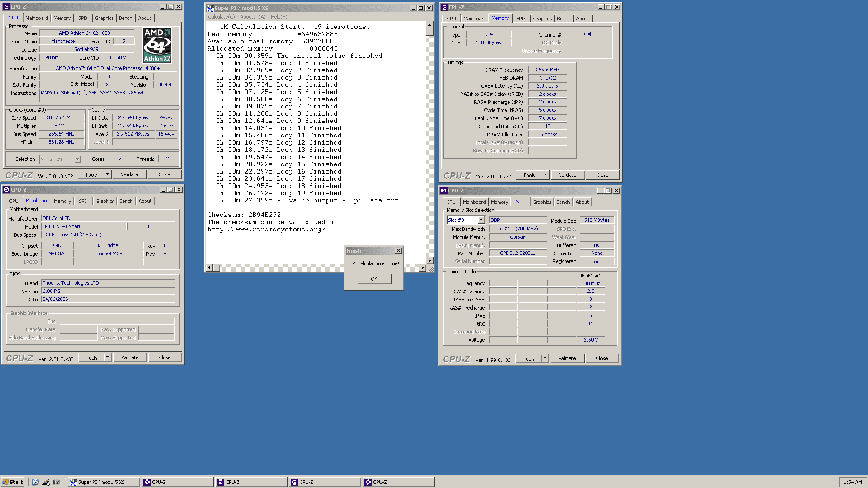Select the About tab in the Mainboard window
The width and height of the screenshot is (868, 488).
(145, 201)
